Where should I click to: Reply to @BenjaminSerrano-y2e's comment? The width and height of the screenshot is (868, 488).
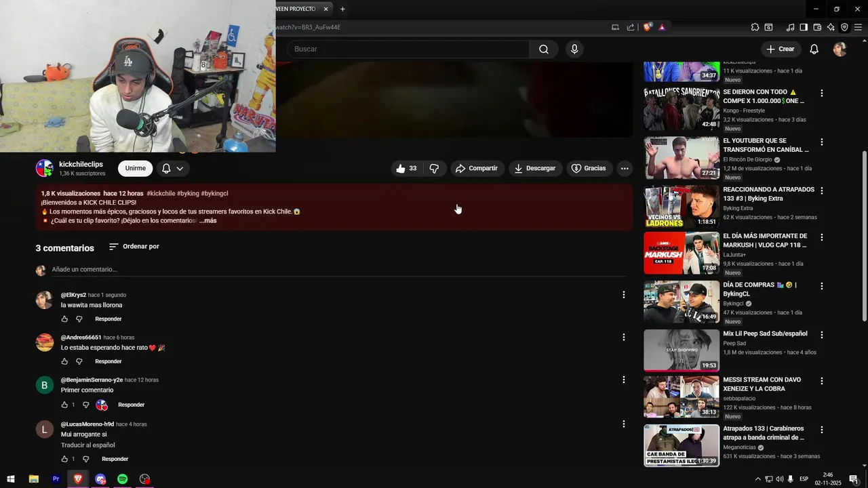click(132, 405)
